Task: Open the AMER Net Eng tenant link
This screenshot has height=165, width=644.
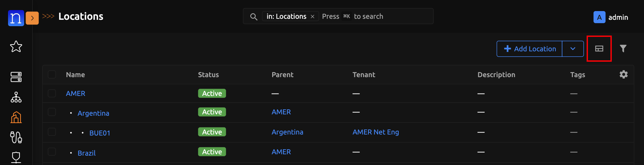Action: (x=376, y=132)
